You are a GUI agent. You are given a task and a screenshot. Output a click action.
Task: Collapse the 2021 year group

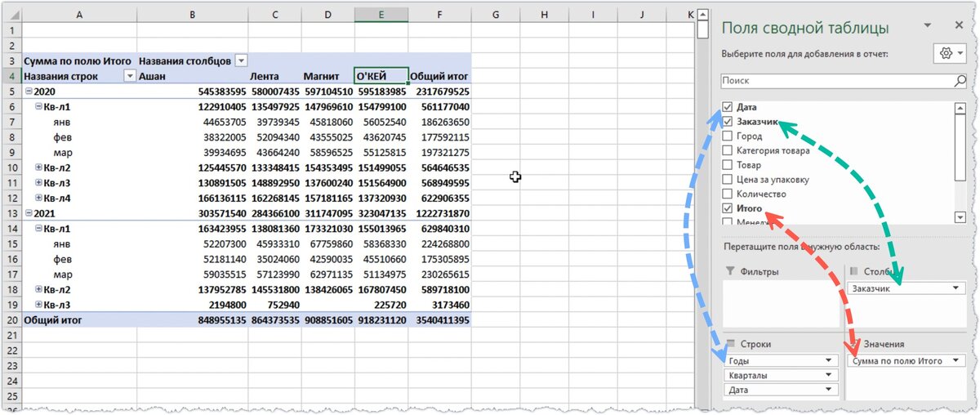coord(29,212)
